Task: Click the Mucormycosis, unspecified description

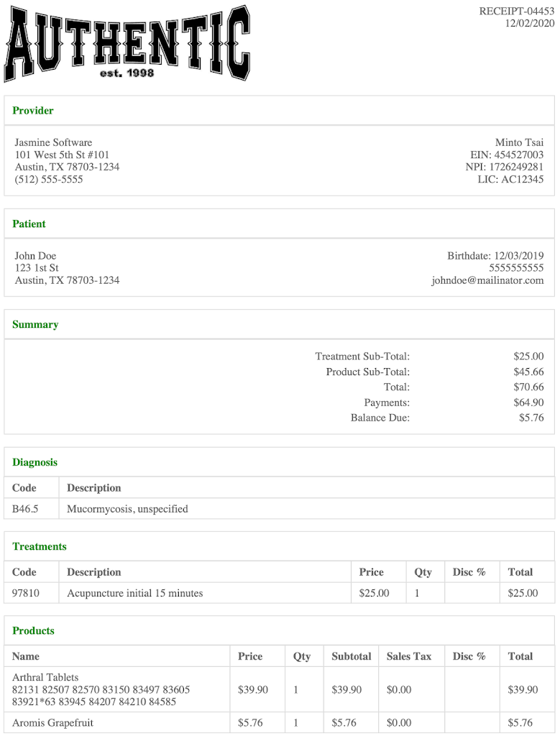Action: tap(127, 509)
